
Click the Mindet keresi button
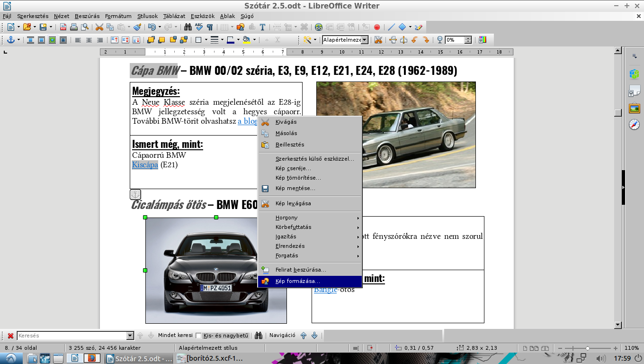175,336
